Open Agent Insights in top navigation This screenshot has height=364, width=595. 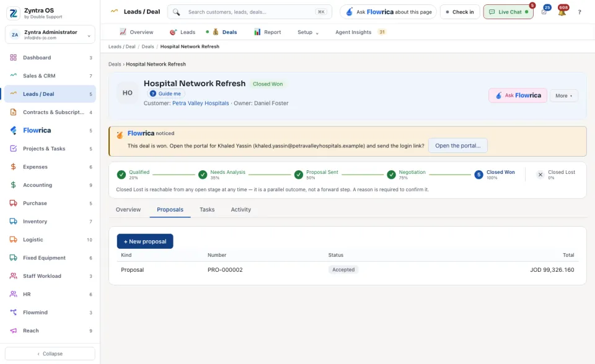pyautogui.click(x=361, y=32)
